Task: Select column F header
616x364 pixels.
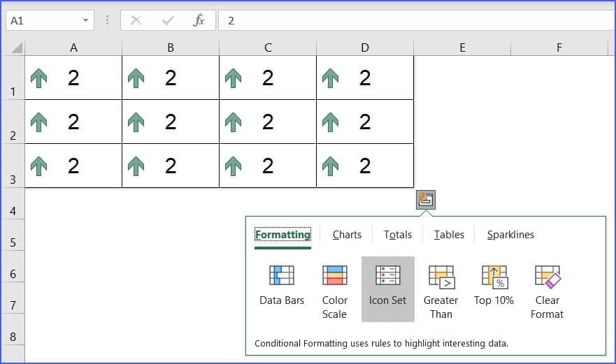Action: [x=559, y=48]
